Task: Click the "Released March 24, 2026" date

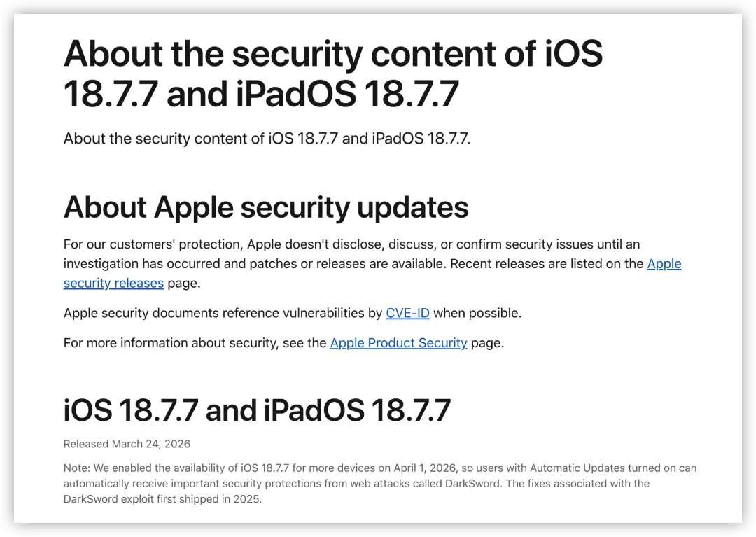Action: 127,444
